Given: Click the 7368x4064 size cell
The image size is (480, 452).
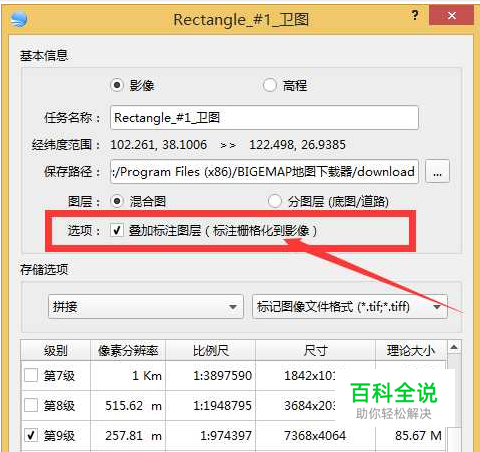Looking at the screenshot, I should pyautogui.click(x=315, y=435).
